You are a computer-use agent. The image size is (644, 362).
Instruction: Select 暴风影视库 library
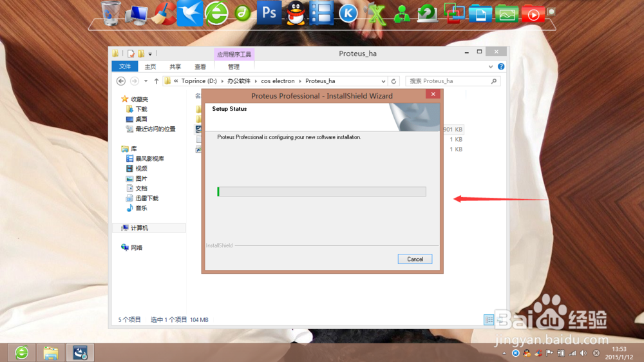coord(150,158)
